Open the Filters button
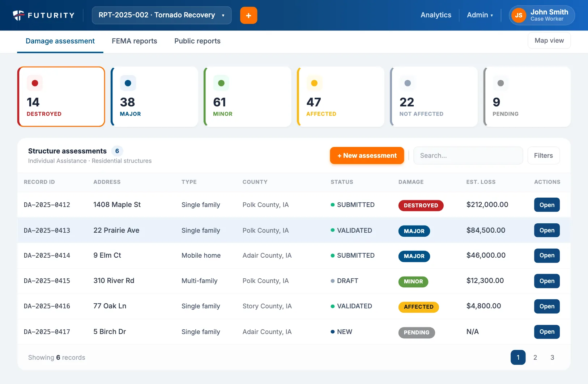This screenshot has height=384, width=588. tap(543, 156)
